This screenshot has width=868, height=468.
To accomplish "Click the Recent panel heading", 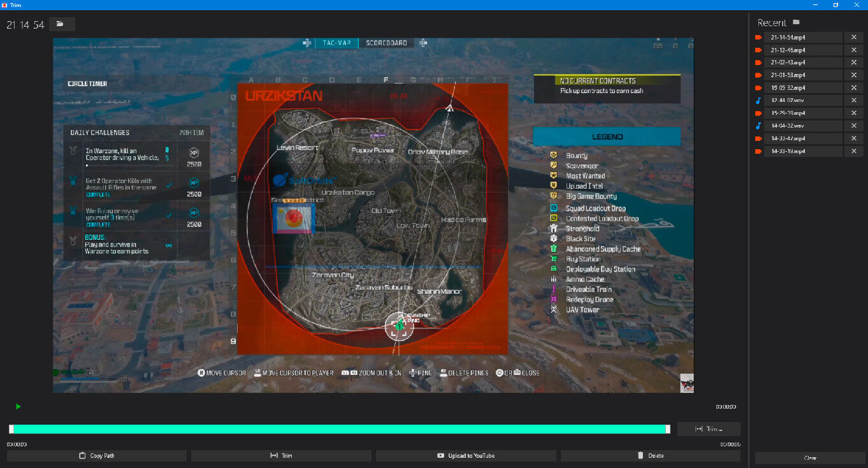I will pos(772,23).
